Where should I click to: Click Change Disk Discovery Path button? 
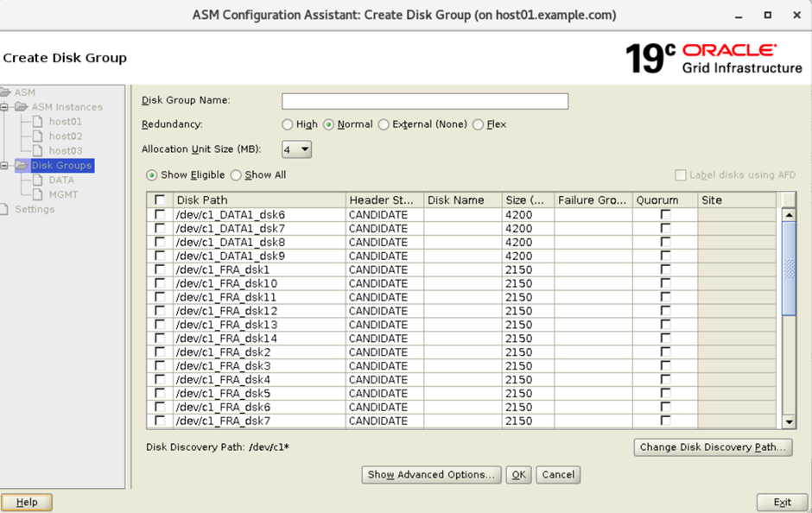coord(713,447)
